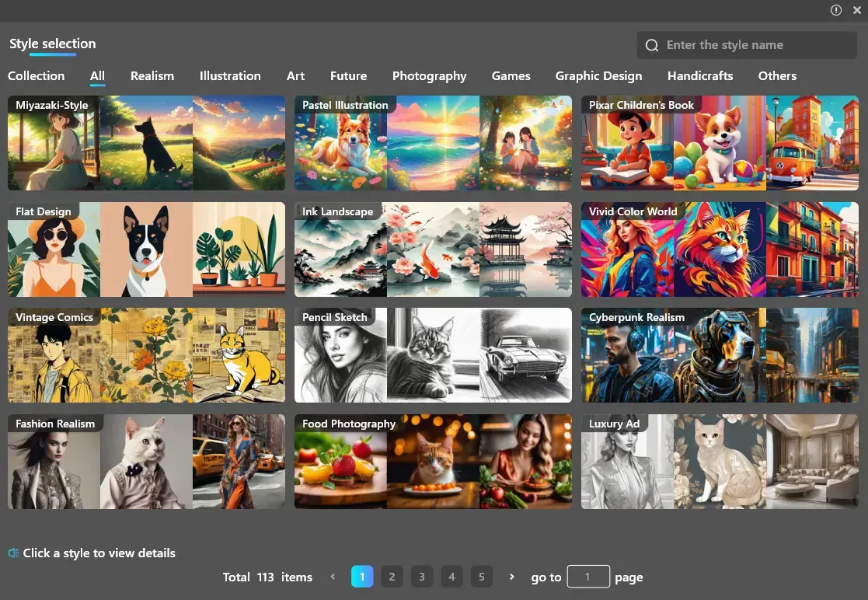Open the Collection tab
This screenshot has height=600, width=868.
pyautogui.click(x=37, y=76)
